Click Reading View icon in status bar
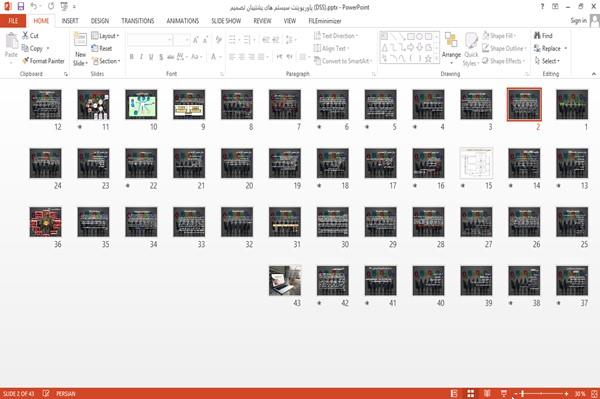Screen dimensions: 600x399 [x=487, y=393]
